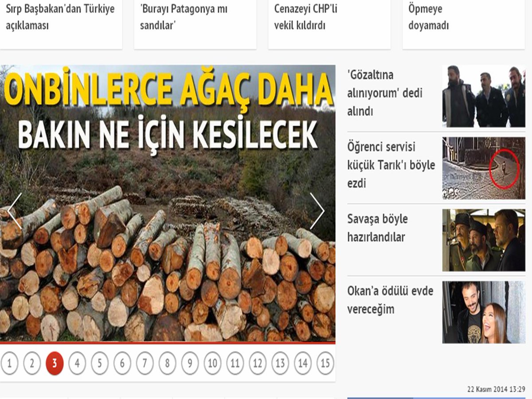Go to carousel slide 1
This screenshot has width=532, height=399.
click(9, 364)
